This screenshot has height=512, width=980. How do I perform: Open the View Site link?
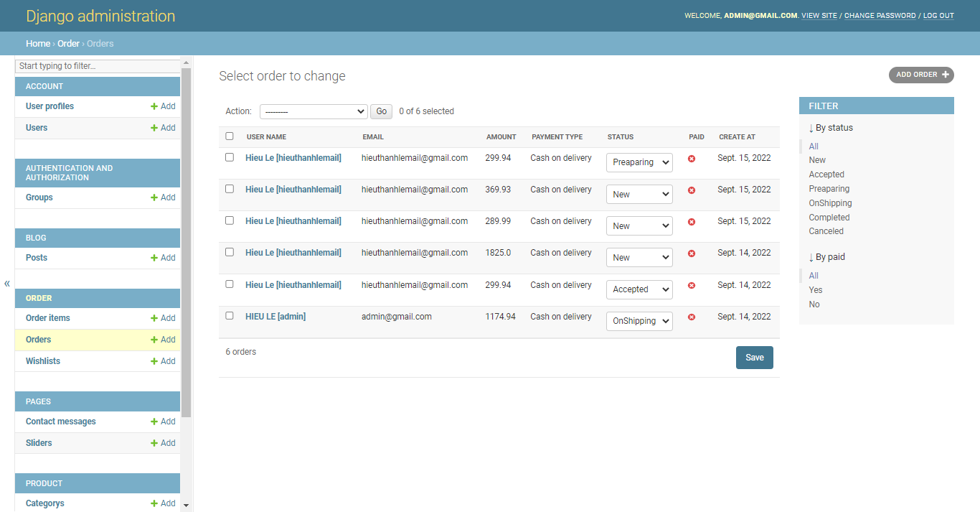click(x=819, y=16)
